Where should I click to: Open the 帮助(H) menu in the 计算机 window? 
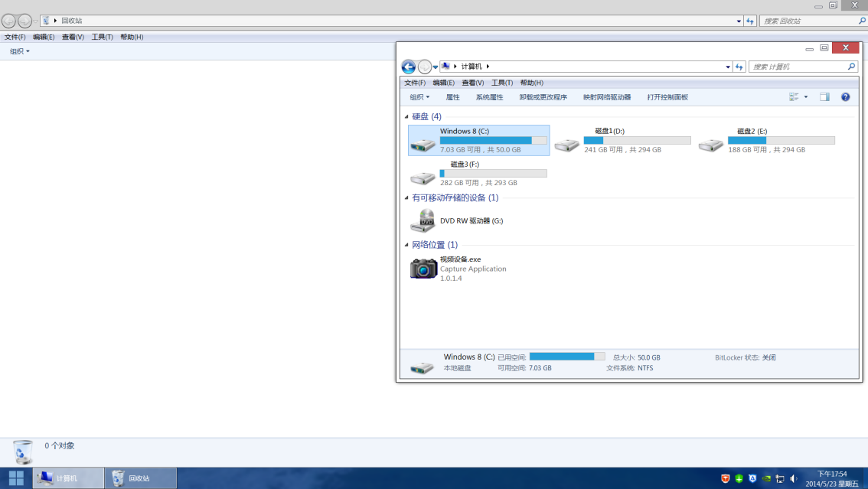[x=531, y=83]
